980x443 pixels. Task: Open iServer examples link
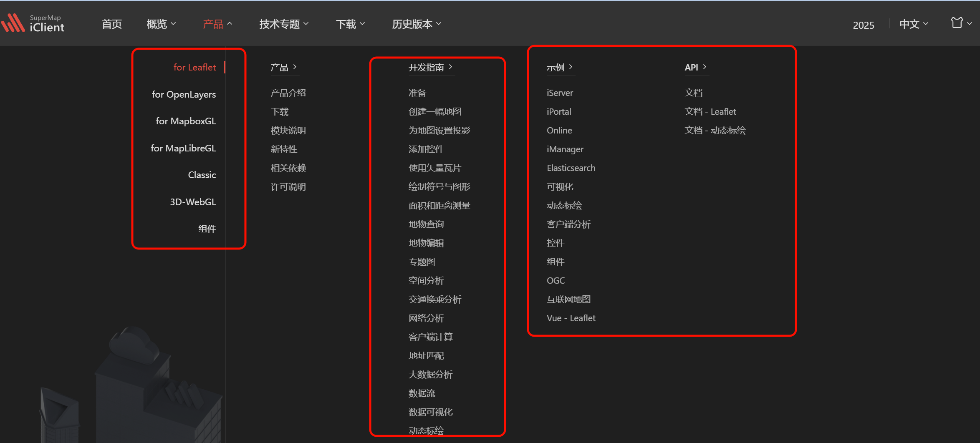[560, 93]
